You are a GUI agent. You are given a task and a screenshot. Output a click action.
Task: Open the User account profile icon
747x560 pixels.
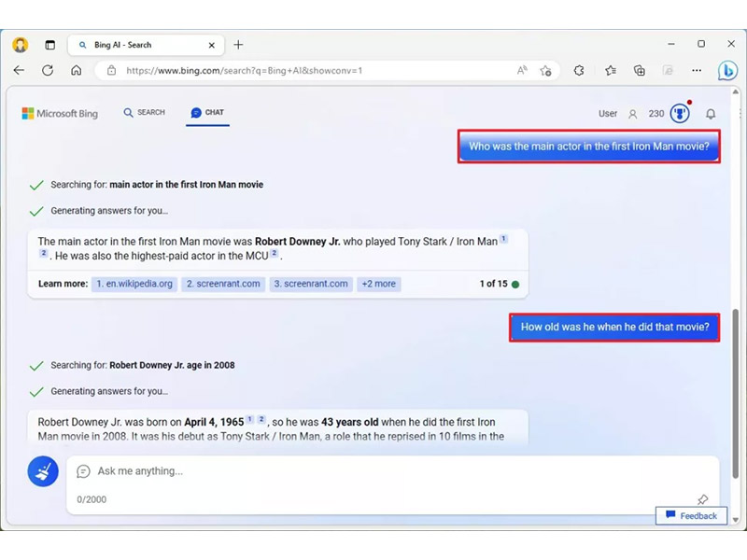click(633, 114)
